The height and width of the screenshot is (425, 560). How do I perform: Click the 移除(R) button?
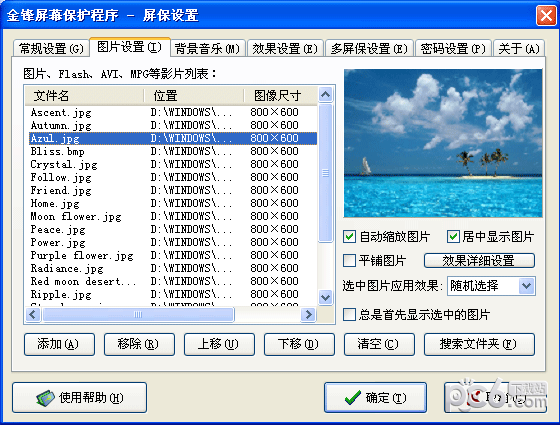click(x=139, y=344)
